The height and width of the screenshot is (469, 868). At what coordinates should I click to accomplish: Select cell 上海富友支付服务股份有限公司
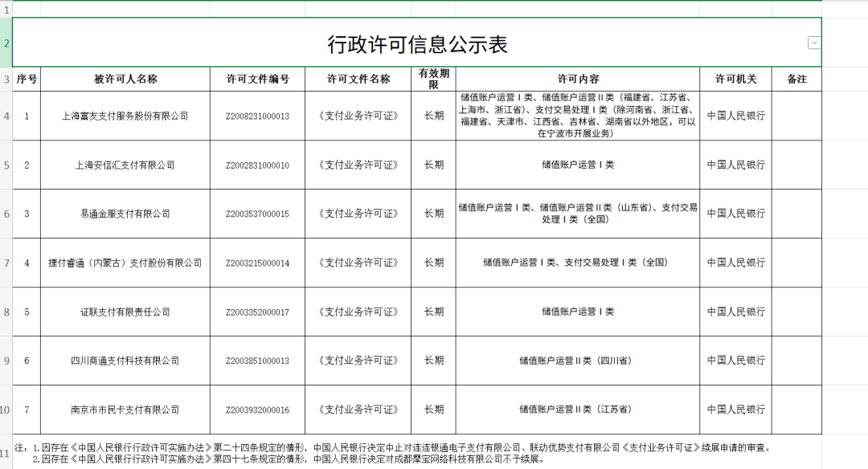tap(125, 116)
